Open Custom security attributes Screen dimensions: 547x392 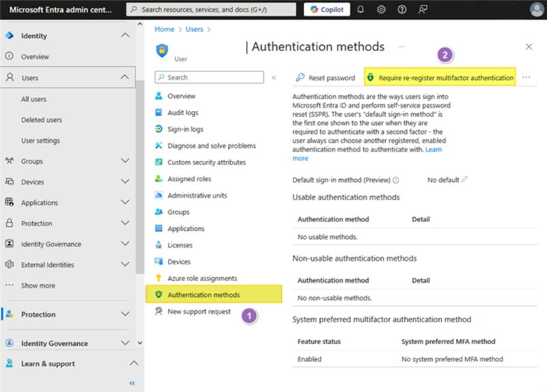(x=206, y=163)
